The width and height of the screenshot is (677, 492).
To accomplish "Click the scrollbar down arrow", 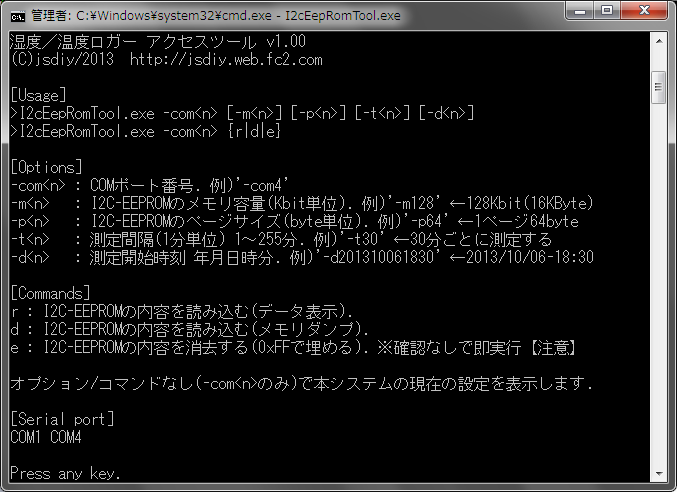I will [x=659, y=474].
